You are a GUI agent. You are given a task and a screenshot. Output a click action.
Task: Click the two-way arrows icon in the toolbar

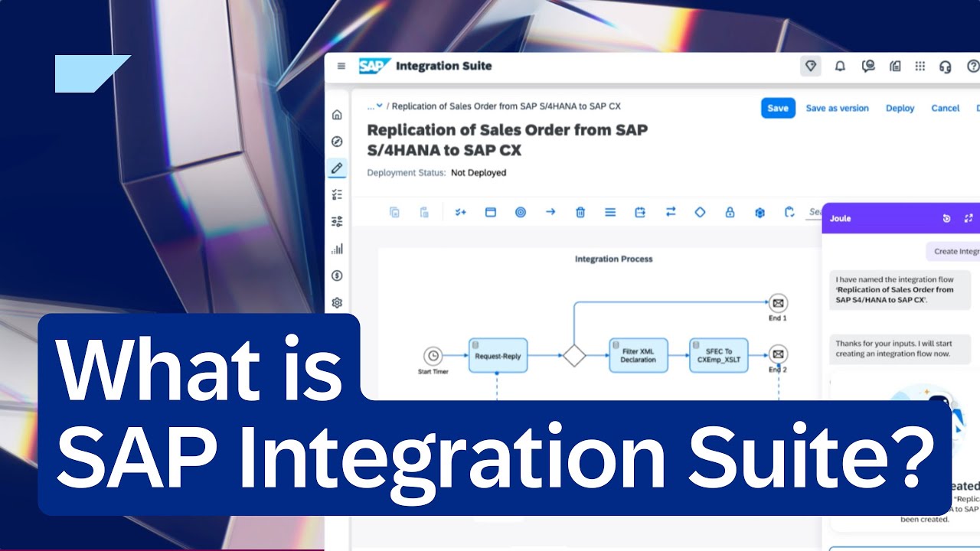(671, 212)
